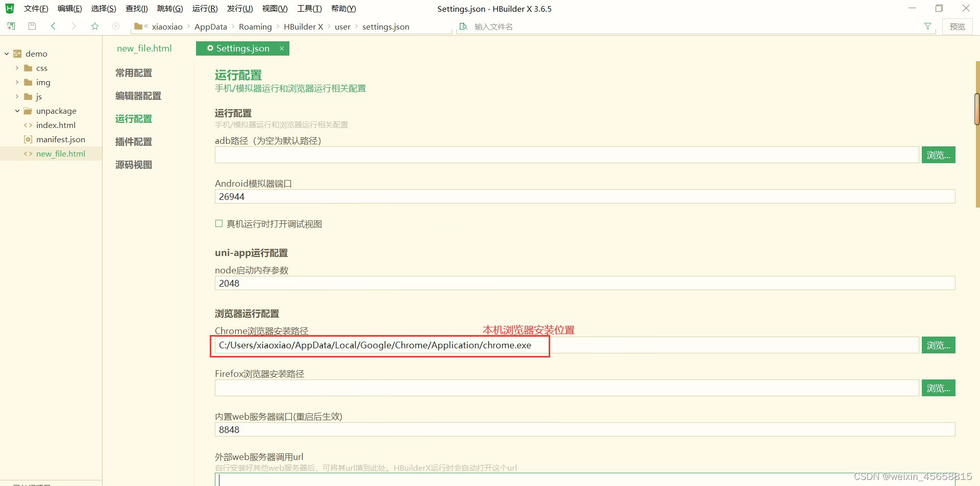
Task: Click the new file icon in toolbar
Action: point(11,26)
